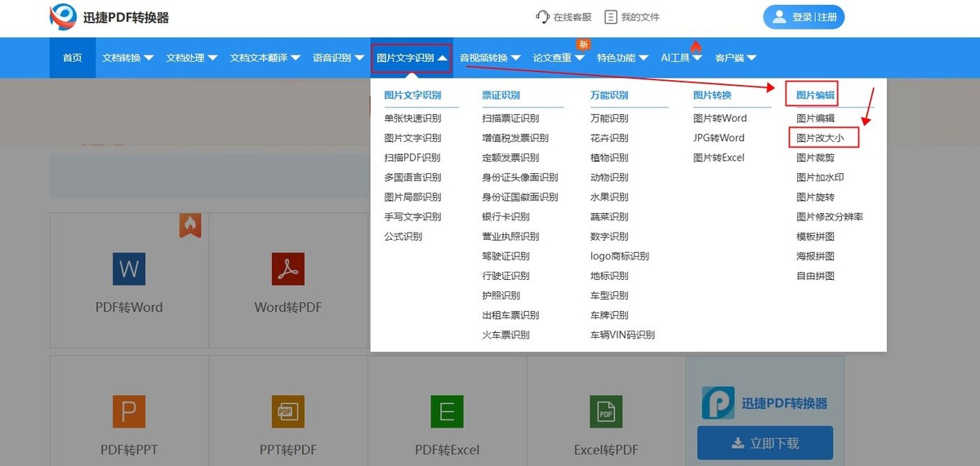980x466 pixels.
Task: Expand the 语音识别 dropdown menu
Action: [337, 58]
